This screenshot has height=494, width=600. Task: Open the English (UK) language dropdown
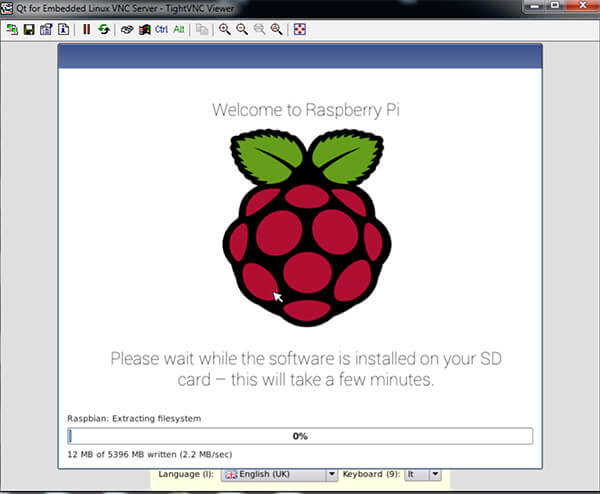[x=279, y=474]
